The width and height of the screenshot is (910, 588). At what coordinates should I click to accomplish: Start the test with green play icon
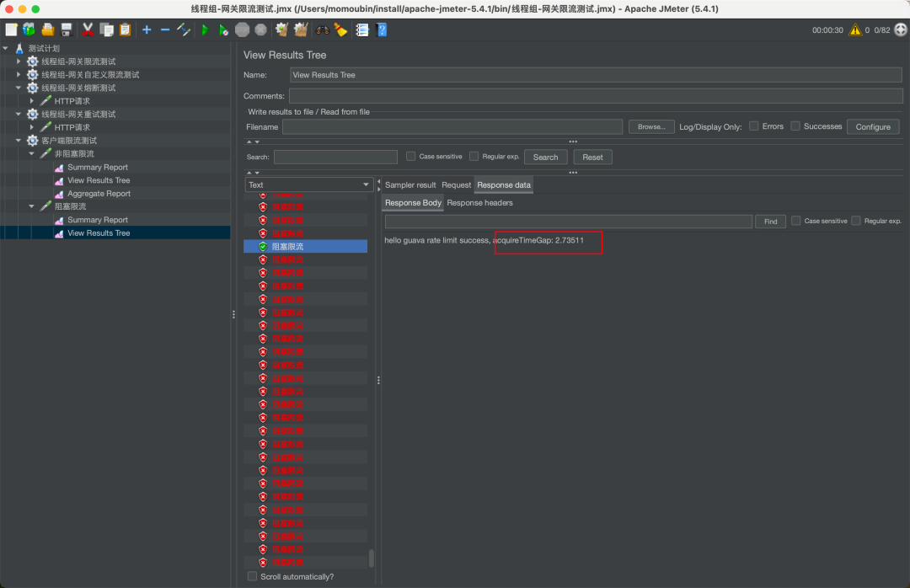(205, 29)
